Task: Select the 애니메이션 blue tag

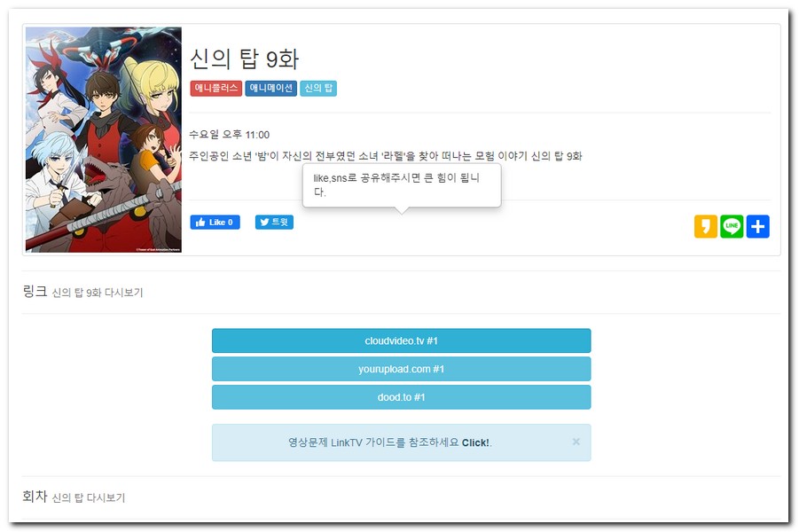Action: (x=271, y=88)
